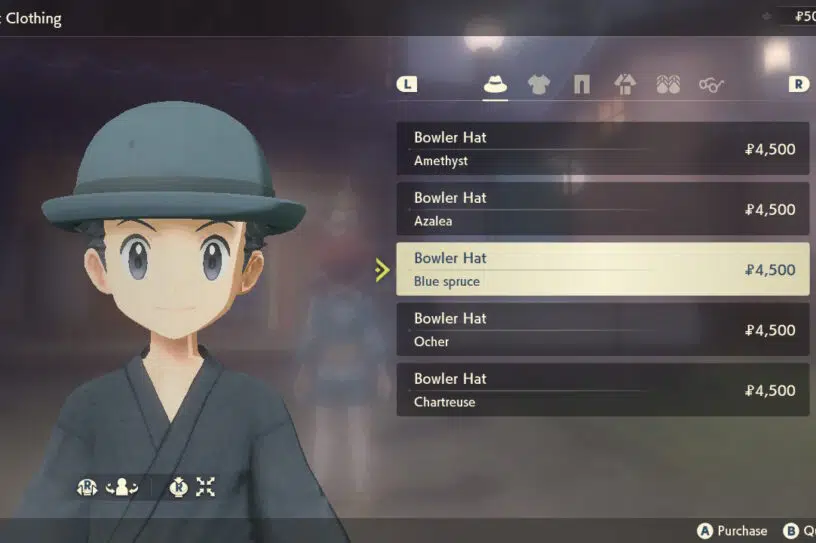The height and width of the screenshot is (543, 816).
Task: Select the Amethyst Bowler Hat row
Action: click(x=603, y=148)
